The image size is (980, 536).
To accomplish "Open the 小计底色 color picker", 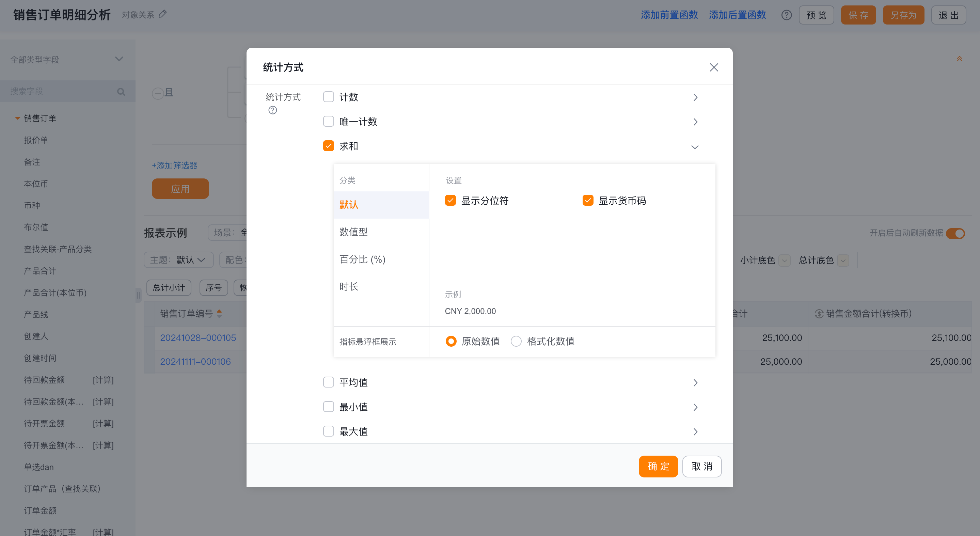I will tap(784, 261).
